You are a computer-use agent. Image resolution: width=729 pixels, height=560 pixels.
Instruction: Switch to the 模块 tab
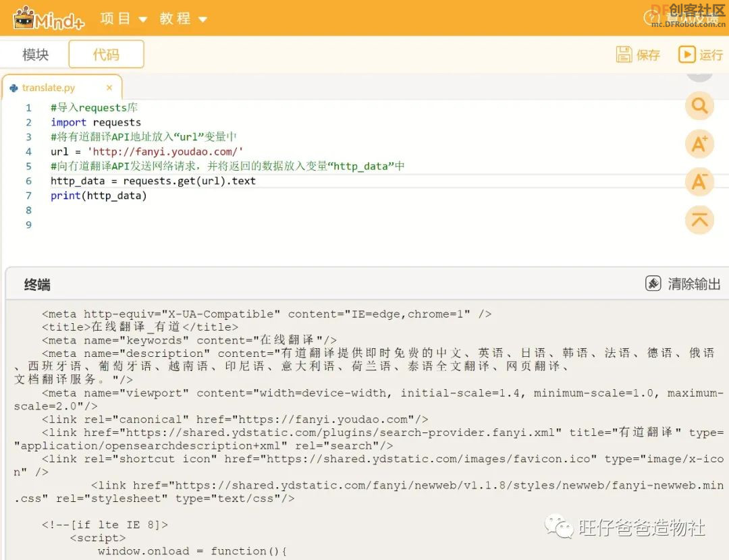[x=35, y=55]
